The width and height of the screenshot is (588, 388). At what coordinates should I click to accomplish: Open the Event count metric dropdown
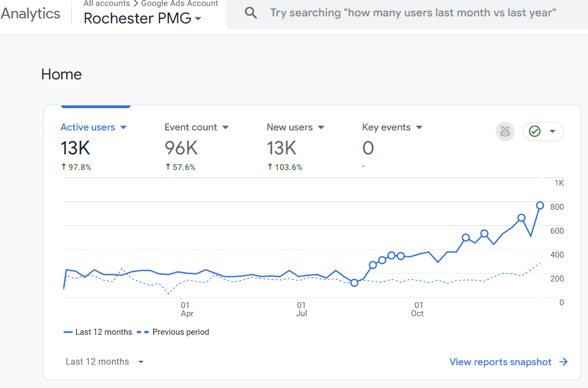point(226,127)
